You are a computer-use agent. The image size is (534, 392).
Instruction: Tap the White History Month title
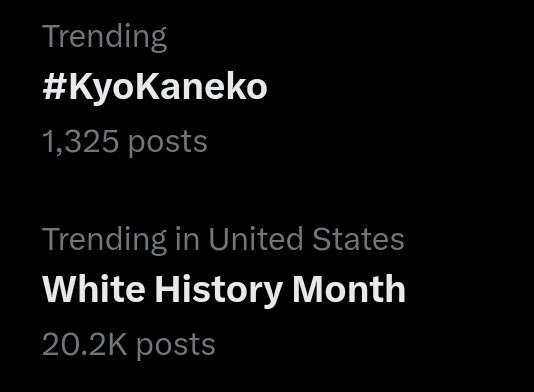click(224, 290)
